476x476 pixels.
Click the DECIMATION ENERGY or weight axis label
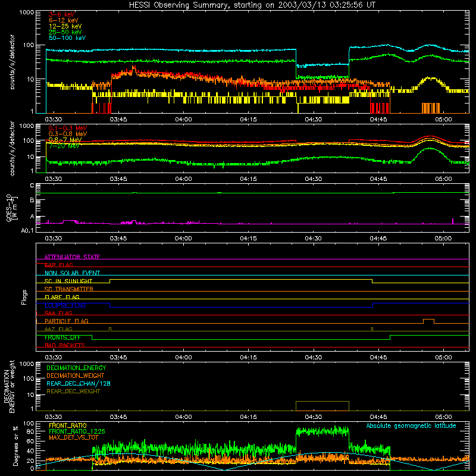coord(9,387)
